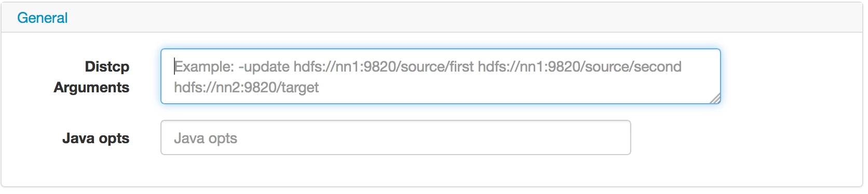Image resolution: width=868 pixels, height=194 pixels.
Task: Click the word Arguments in label
Action: [x=91, y=87]
